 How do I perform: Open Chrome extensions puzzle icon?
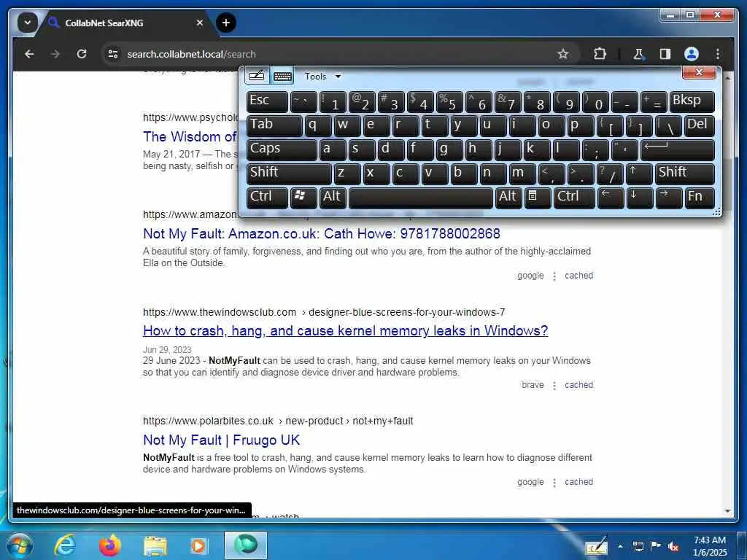coord(600,54)
